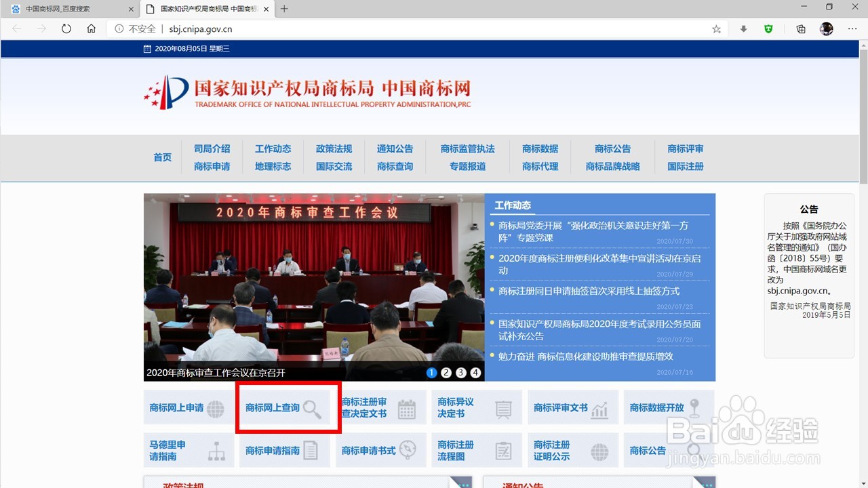Viewport: 868px width, 488px height.
Task: Bookmark page with the star icon
Action: coord(716,29)
